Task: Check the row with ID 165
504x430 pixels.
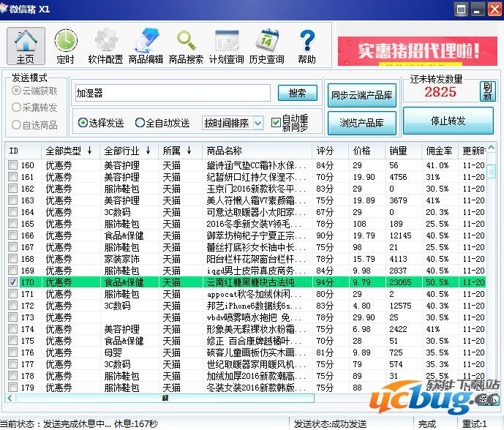Action: (x=12, y=224)
